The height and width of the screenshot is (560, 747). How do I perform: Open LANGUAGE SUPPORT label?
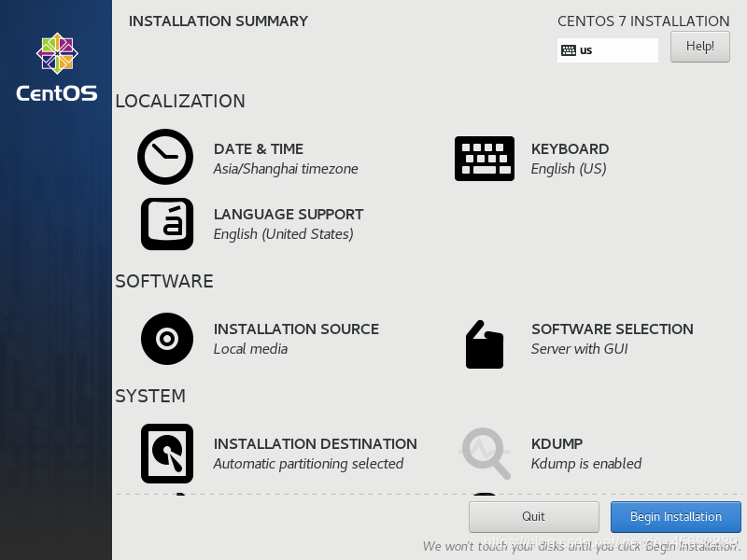289,215
